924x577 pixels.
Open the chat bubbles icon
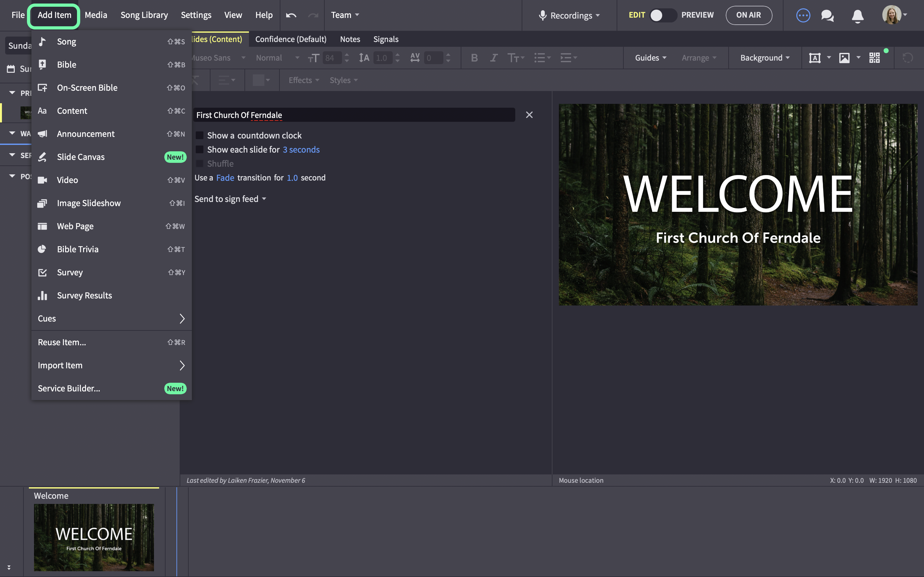pos(827,16)
